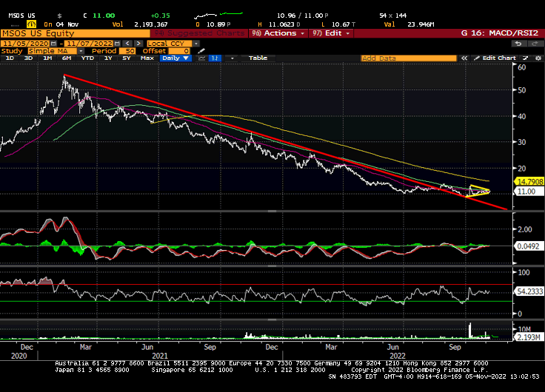Click the Val 23.946M figure
545x392 pixels.
click(409, 24)
